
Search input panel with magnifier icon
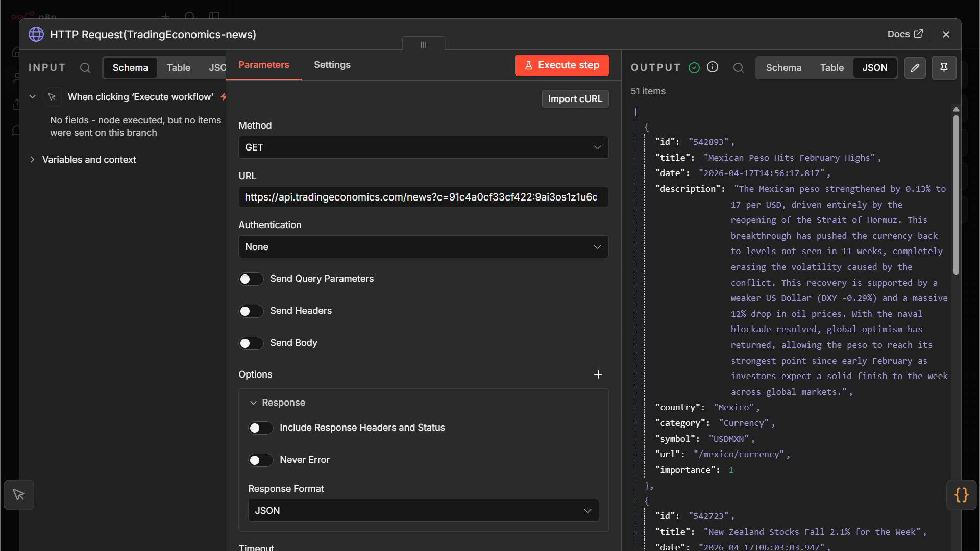click(85, 68)
